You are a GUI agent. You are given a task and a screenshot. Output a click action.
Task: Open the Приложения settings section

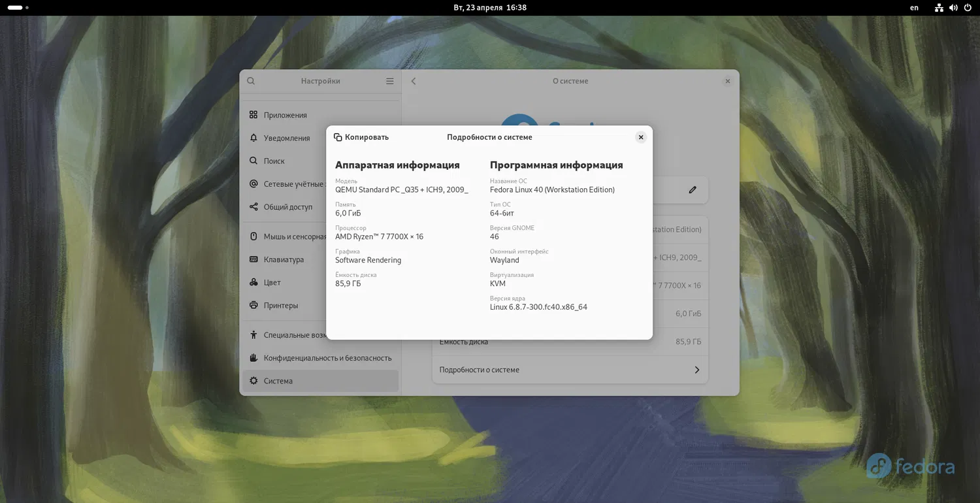click(x=320, y=115)
